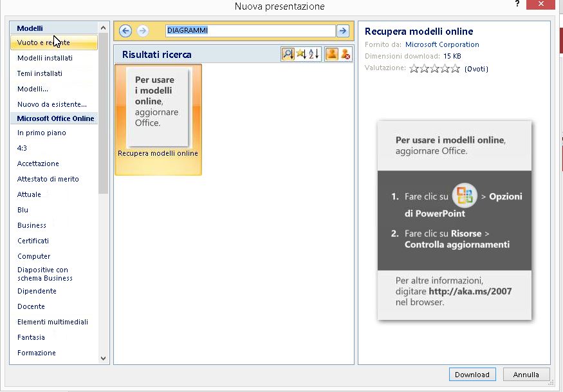Click the forward navigation arrow button
This screenshot has height=392, width=563.
point(143,30)
